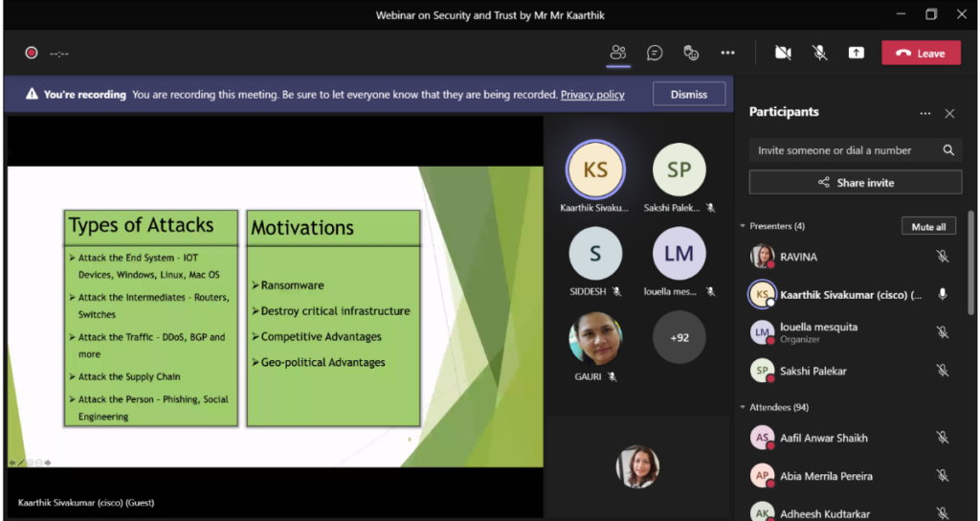The width and height of the screenshot is (980, 521).
Task: Turn camera on with the video icon
Action: pos(783,54)
